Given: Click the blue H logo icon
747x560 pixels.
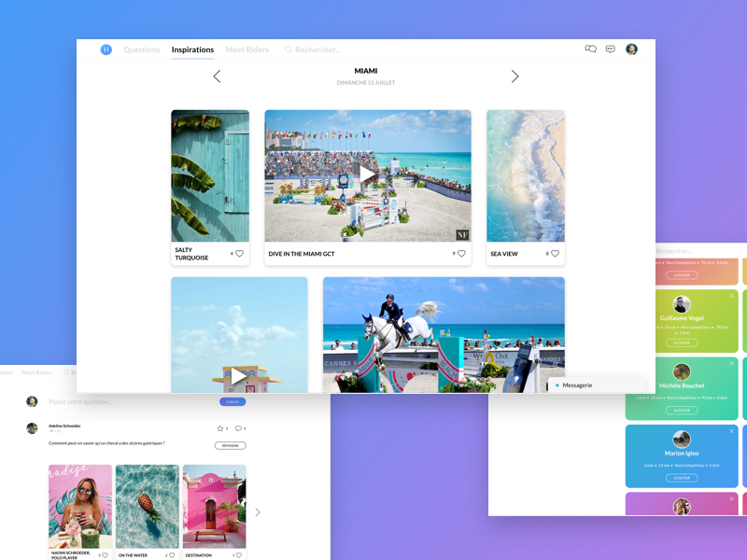Looking at the screenshot, I should click(106, 49).
